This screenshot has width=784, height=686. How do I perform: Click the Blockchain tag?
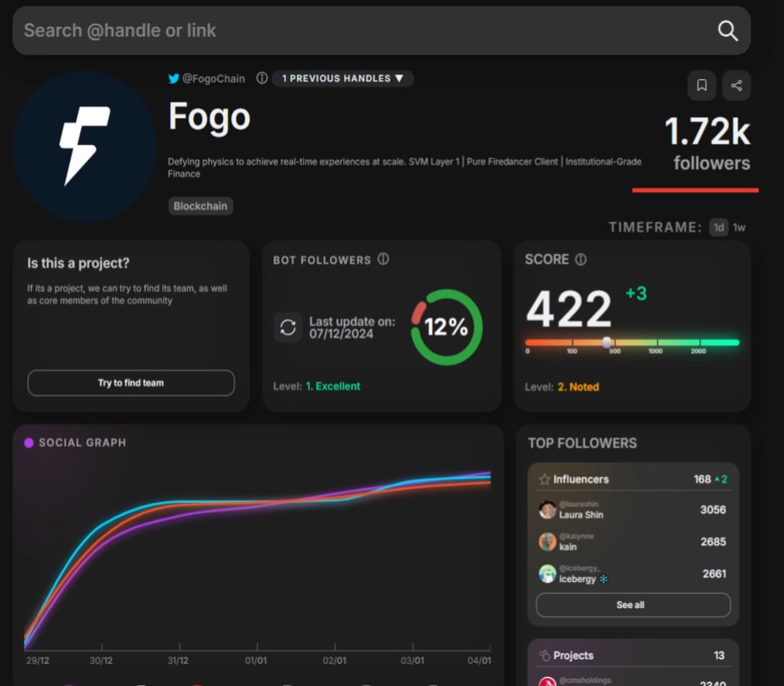(x=200, y=206)
